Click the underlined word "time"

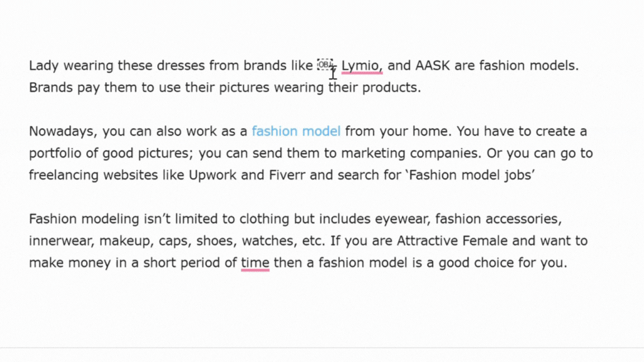255,263
